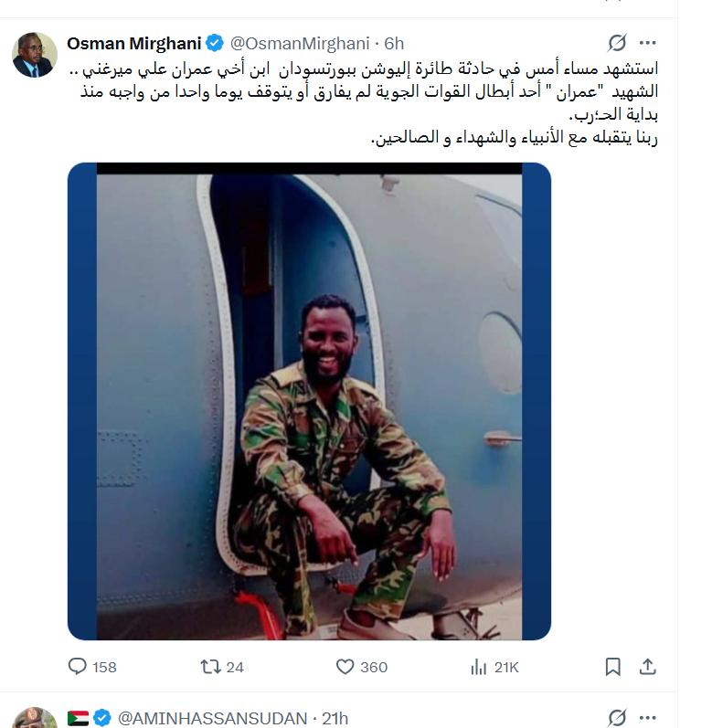The image size is (712, 728).
Task: Repost the tweet with 24 reposts
Action: 222,667
